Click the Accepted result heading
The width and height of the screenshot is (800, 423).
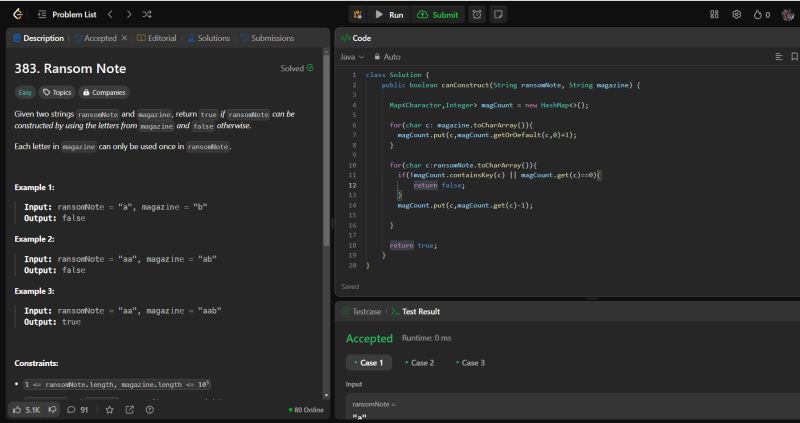[x=369, y=338]
